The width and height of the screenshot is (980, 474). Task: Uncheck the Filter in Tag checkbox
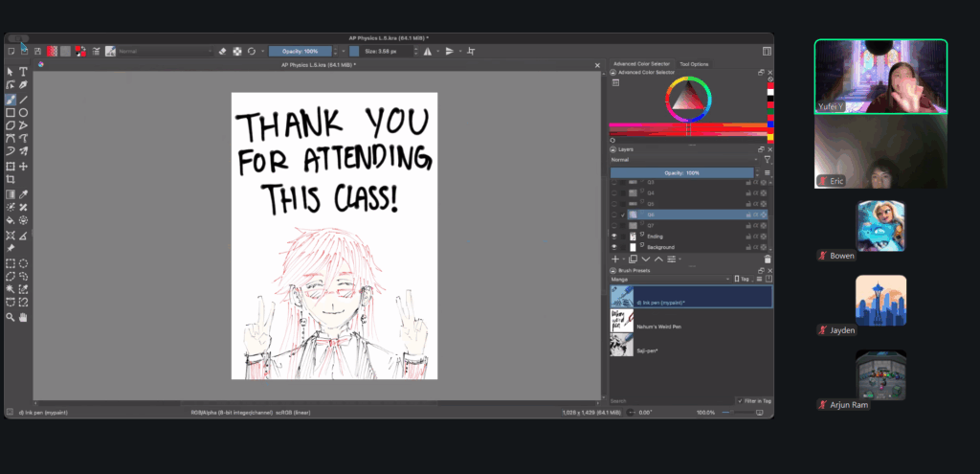tap(738, 400)
